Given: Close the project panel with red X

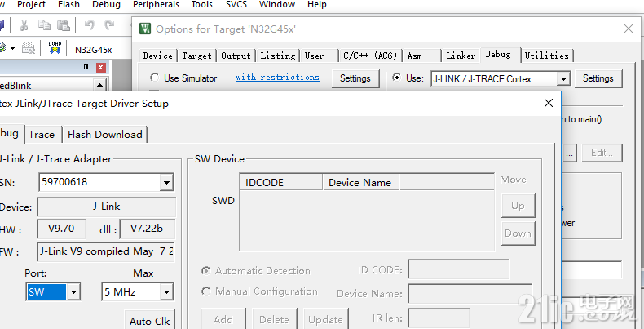Looking at the screenshot, I should tap(101, 68).
